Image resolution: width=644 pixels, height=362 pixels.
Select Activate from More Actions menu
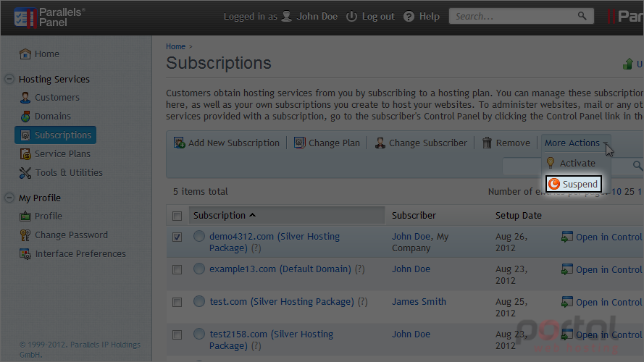(x=577, y=163)
